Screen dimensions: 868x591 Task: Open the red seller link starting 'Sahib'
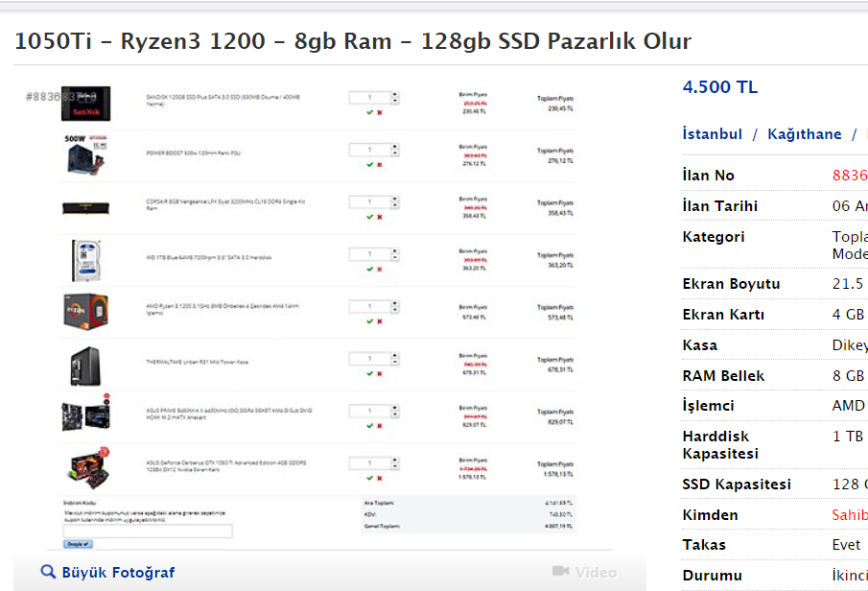(x=850, y=515)
